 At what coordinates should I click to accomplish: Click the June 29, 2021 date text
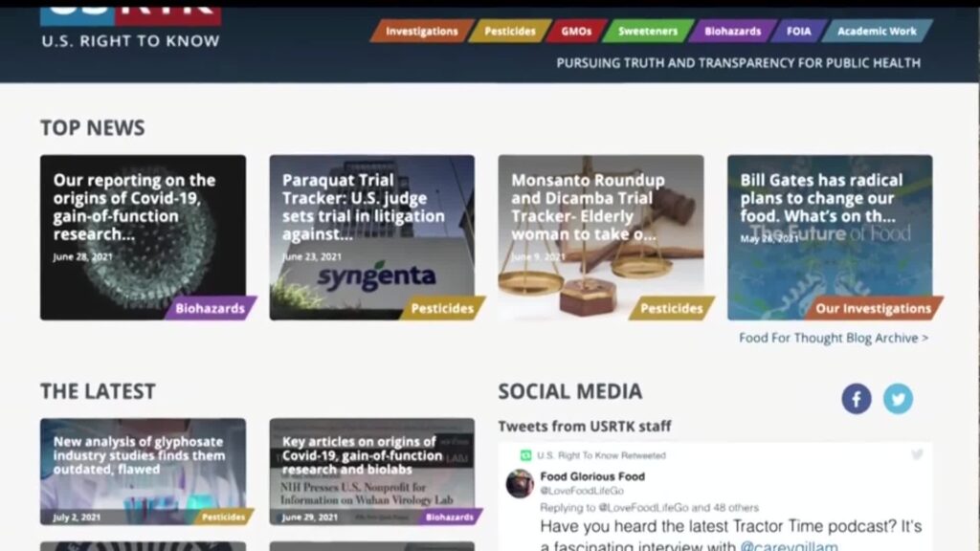[309, 518]
